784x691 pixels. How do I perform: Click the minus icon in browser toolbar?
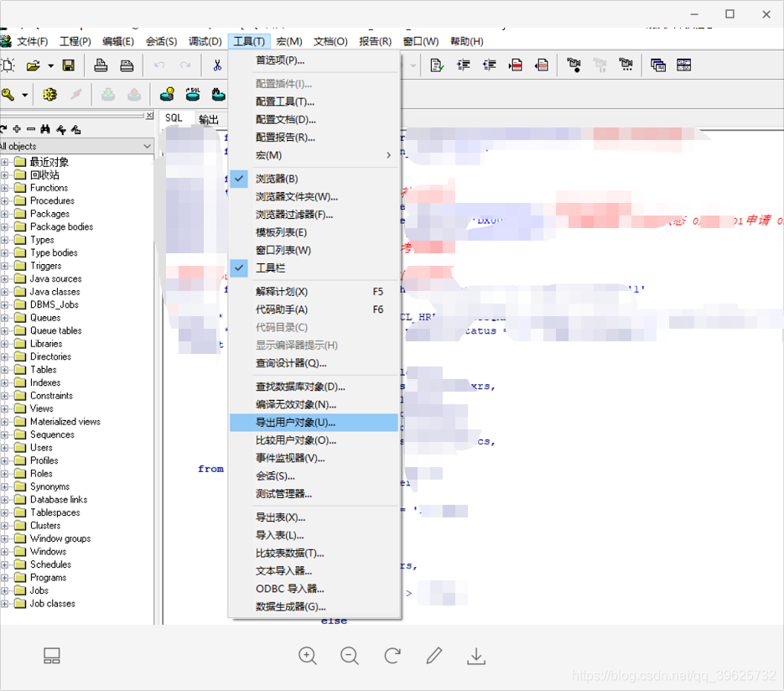(31, 129)
